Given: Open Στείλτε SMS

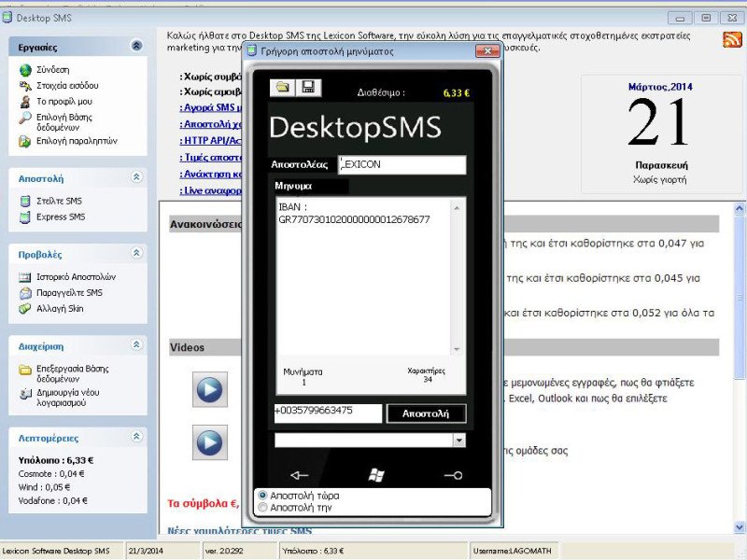Looking at the screenshot, I should pyautogui.click(x=50, y=201).
